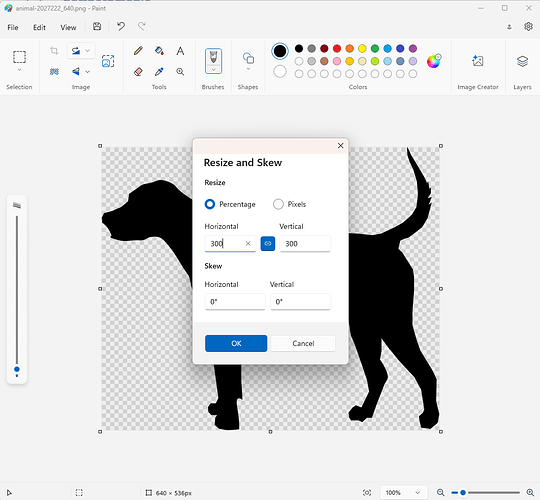540x500 pixels.
Task: Activate the Color picker eyedropper
Action: 159,72
